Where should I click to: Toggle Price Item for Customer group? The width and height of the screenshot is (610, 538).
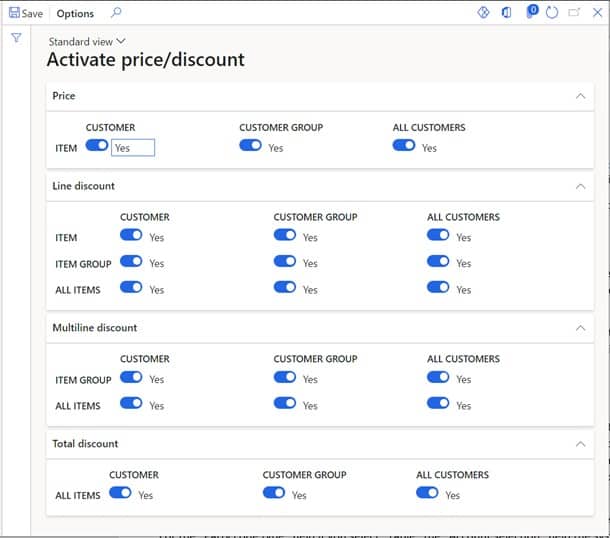tap(251, 146)
